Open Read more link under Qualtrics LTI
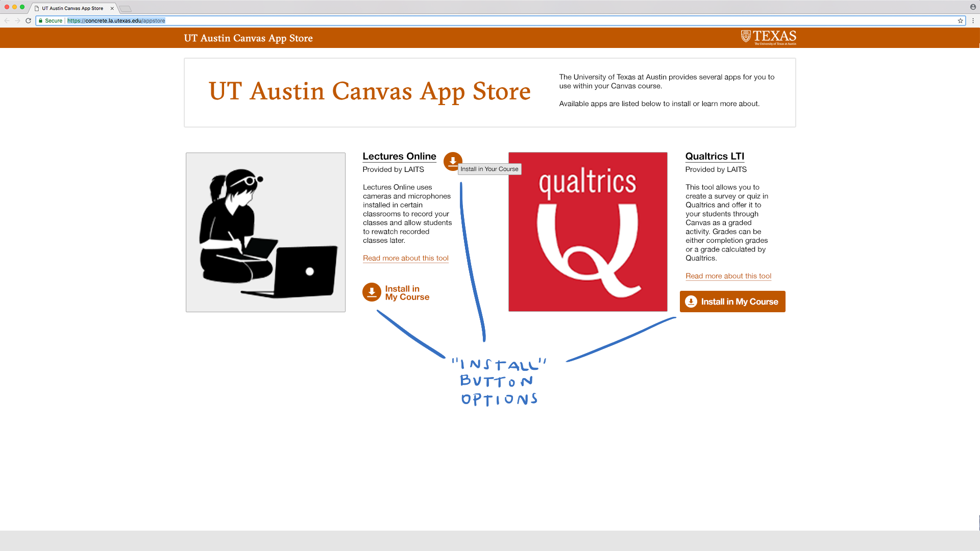Viewport: 980px width, 551px height. [728, 276]
